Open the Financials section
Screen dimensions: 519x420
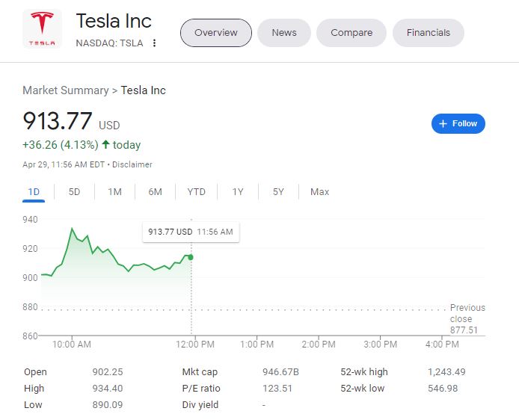pos(429,33)
